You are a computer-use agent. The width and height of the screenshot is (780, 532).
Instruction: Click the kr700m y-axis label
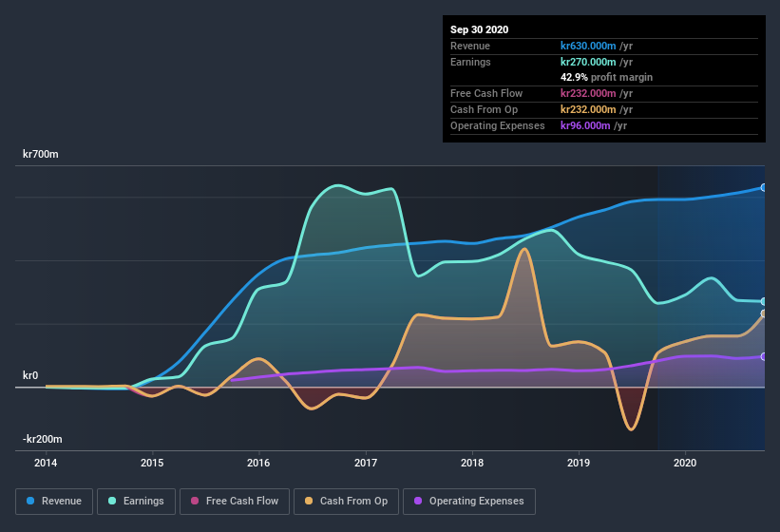pyautogui.click(x=41, y=154)
